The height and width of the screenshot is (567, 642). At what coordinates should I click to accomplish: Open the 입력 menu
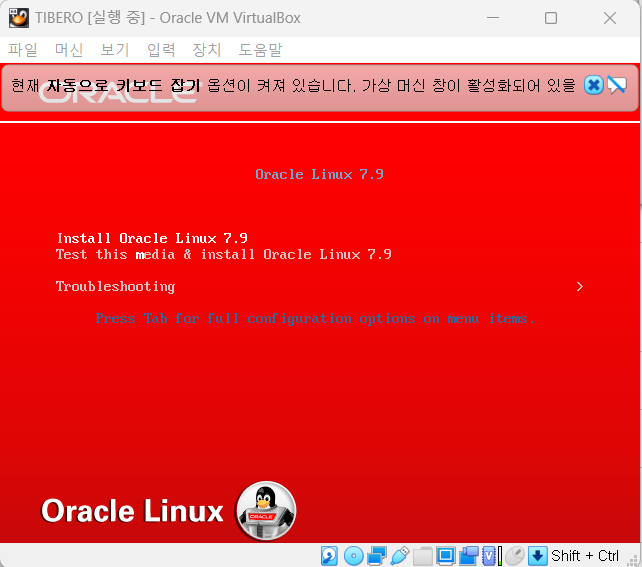pyautogui.click(x=161, y=50)
